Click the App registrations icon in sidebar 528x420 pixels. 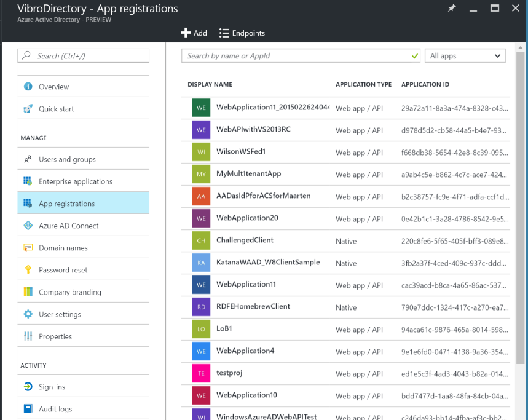pyautogui.click(x=28, y=204)
